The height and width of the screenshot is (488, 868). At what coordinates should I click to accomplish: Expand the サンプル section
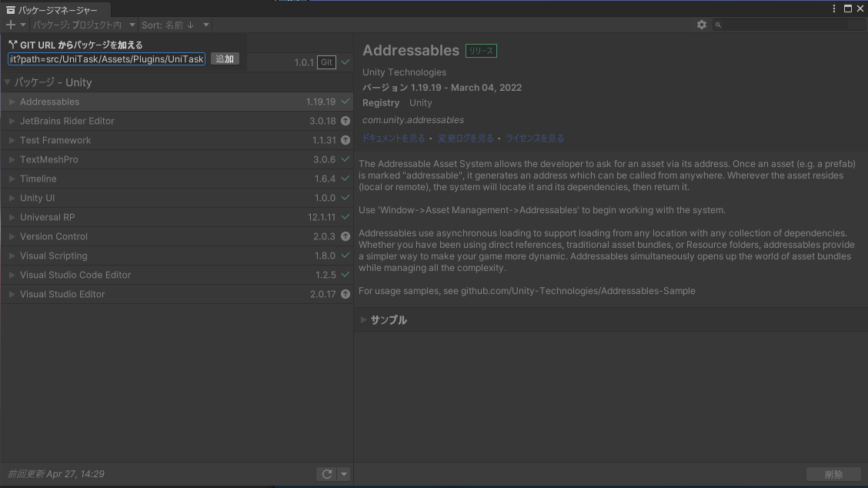click(x=363, y=319)
